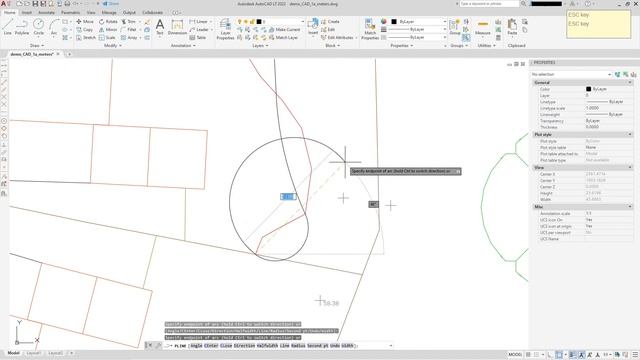This screenshot has height=360, width=640.
Task: Click Create block button
Action: (330, 22)
